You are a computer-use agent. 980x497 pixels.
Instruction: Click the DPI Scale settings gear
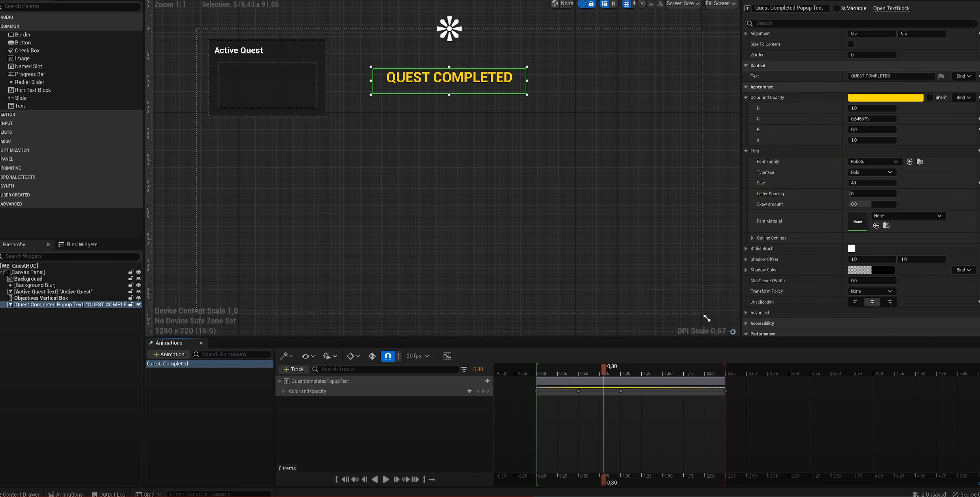[733, 331]
